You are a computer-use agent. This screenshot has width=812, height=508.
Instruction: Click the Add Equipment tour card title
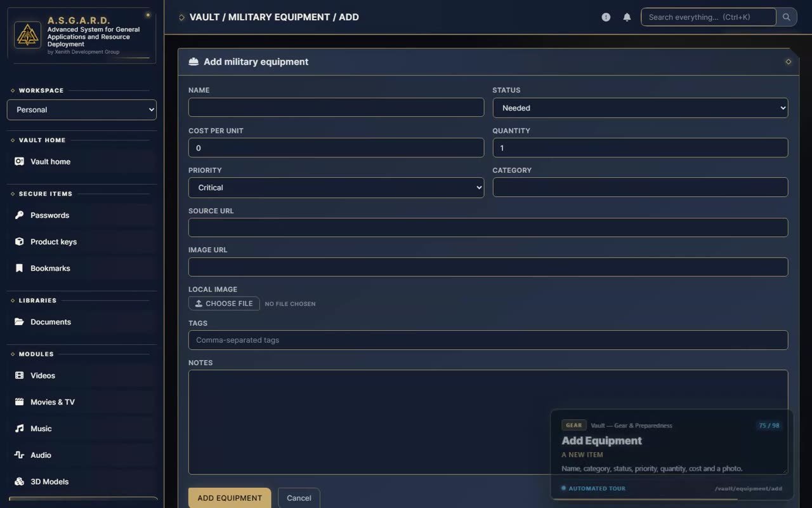(601, 441)
